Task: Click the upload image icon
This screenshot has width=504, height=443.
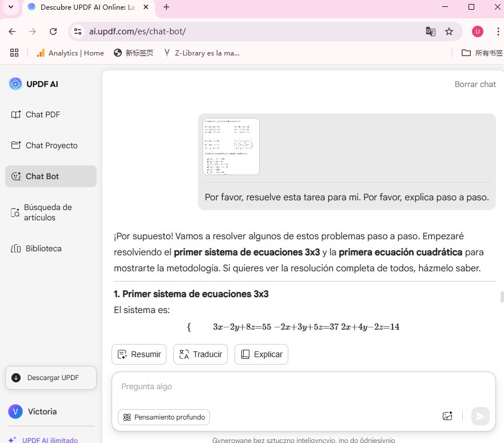Action: click(447, 416)
